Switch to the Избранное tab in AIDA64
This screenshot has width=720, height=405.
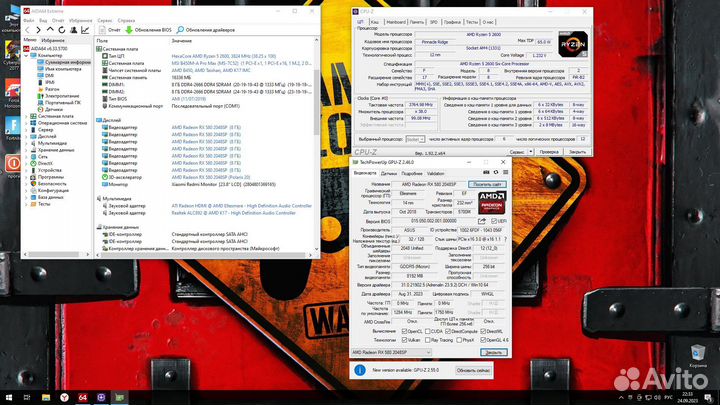point(53,40)
